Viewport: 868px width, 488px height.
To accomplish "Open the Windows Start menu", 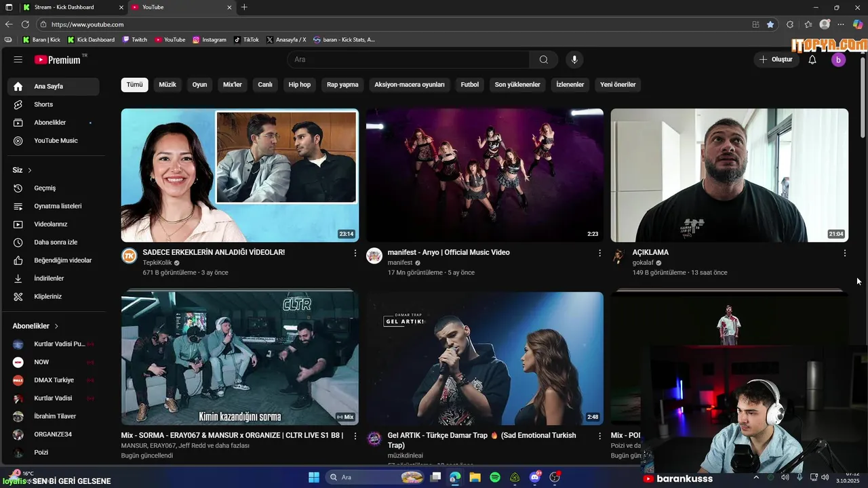I will [314, 477].
